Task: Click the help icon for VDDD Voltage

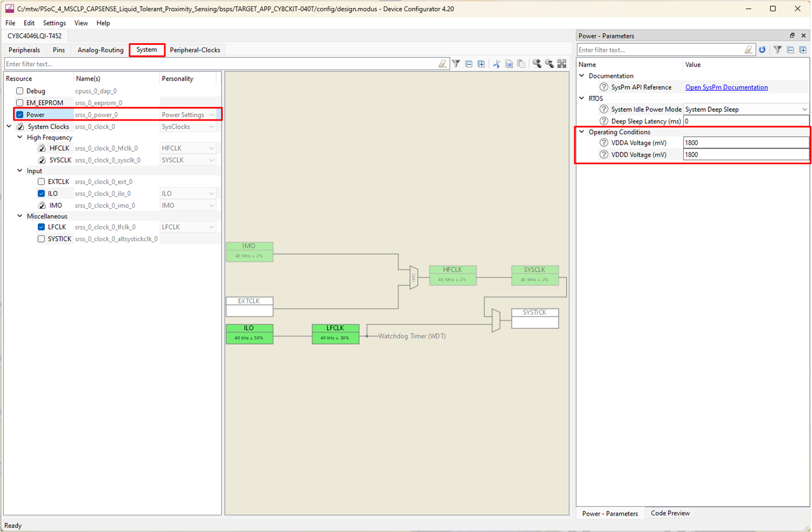Action: pyautogui.click(x=604, y=155)
